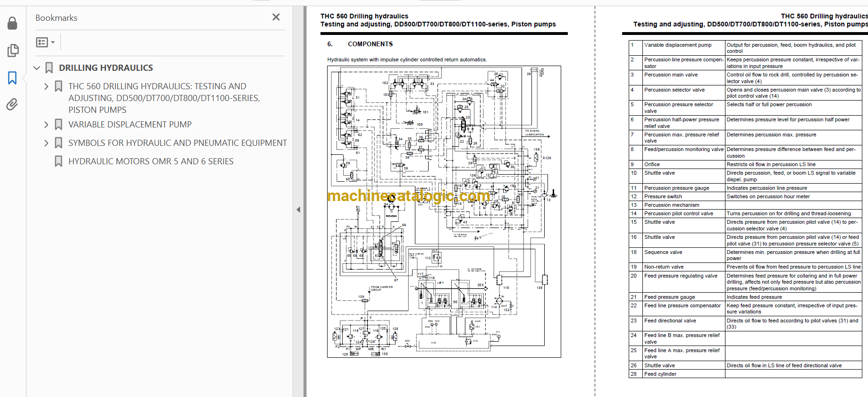Select the 'Pressure switch' table cell
The image size is (868, 397).
[x=683, y=196]
